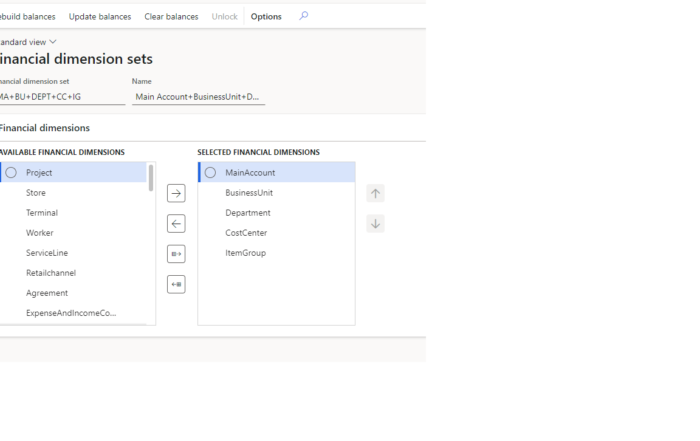Select radio circle next to Project
Image resolution: width=700 pixels, height=441 pixels.
point(11,172)
